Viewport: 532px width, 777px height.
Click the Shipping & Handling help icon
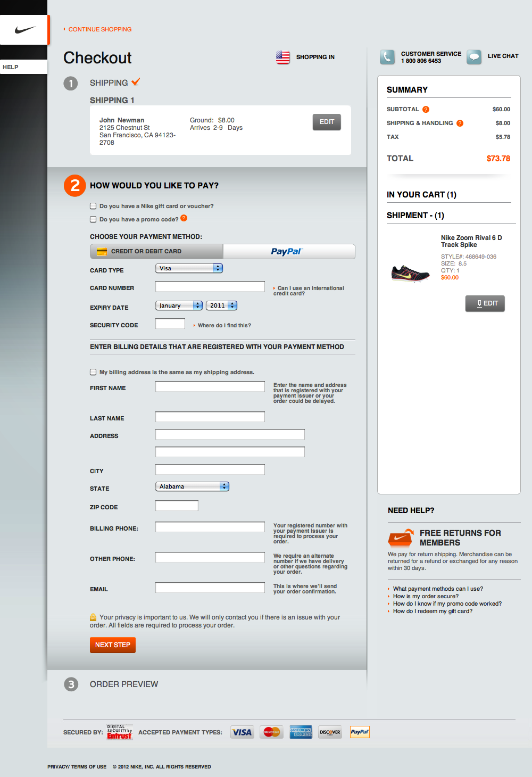click(460, 123)
